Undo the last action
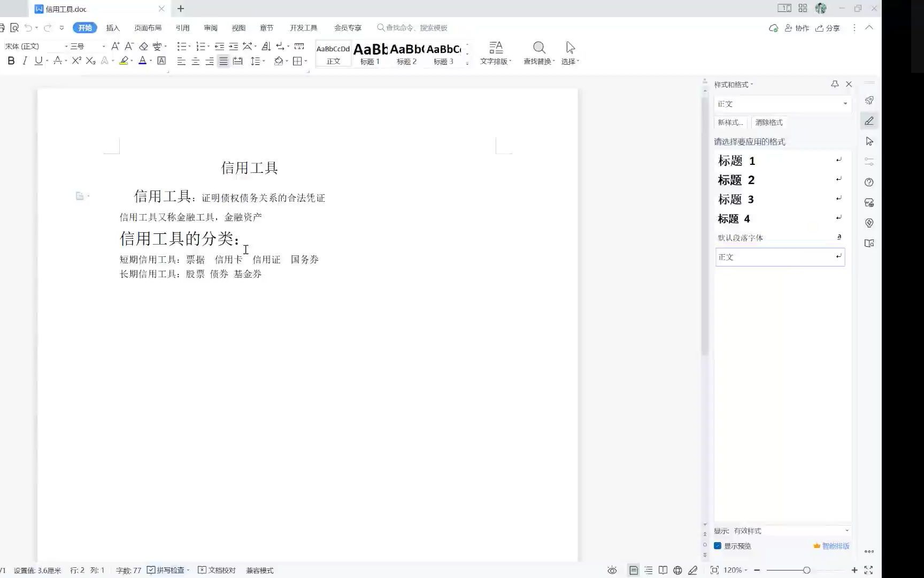924x578 pixels. (x=28, y=28)
